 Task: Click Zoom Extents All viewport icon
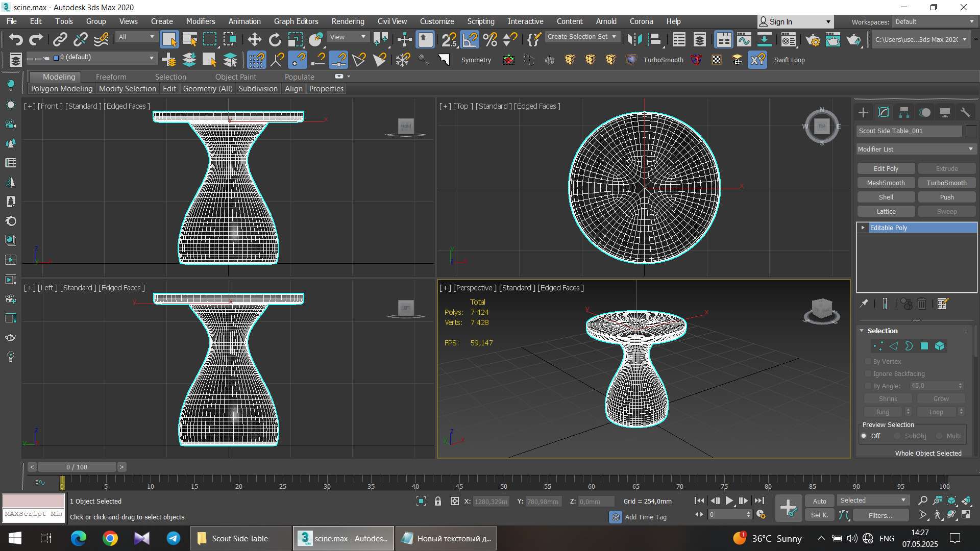tap(966, 500)
